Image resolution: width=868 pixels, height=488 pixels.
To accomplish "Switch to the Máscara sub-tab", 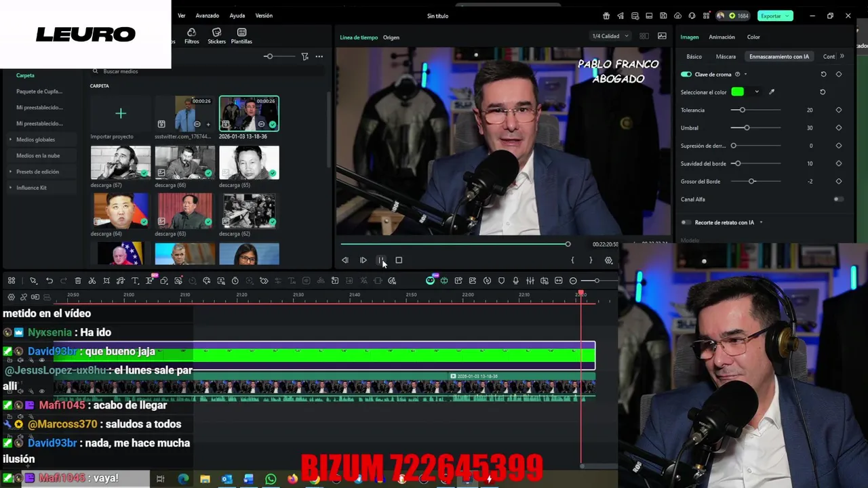I will 726,57.
